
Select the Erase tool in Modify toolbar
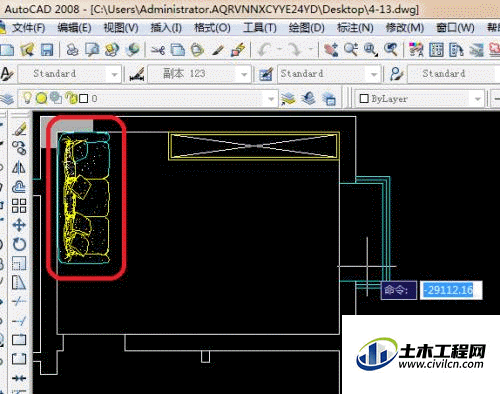(x=19, y=129)
